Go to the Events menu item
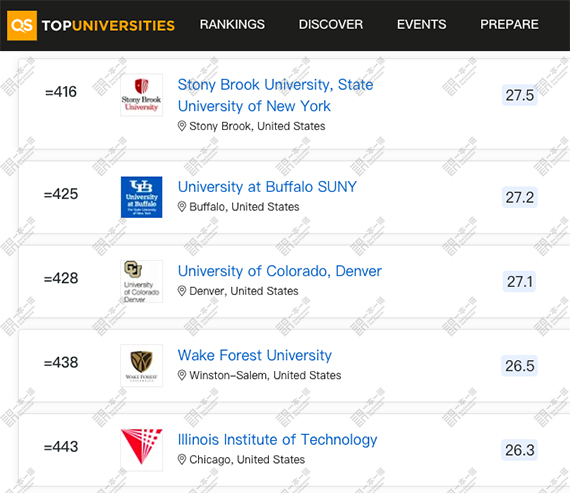Viewport: 570px width, 493px height. [421, 24]
